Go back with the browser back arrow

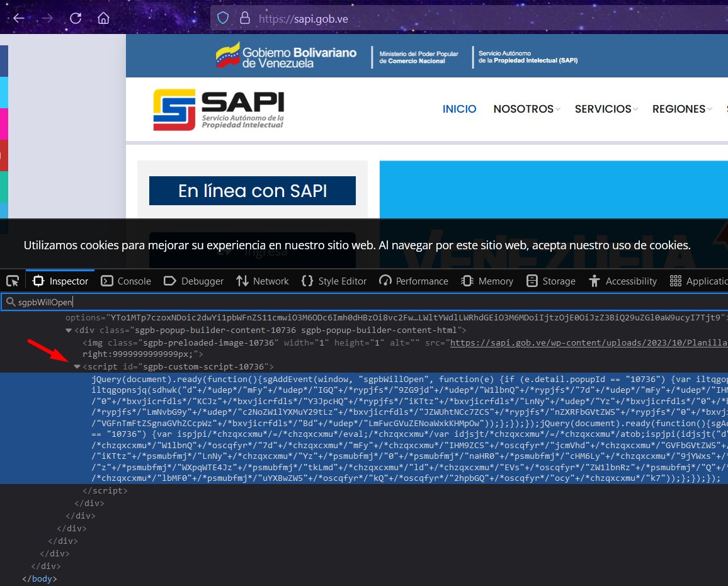(19, 18)
